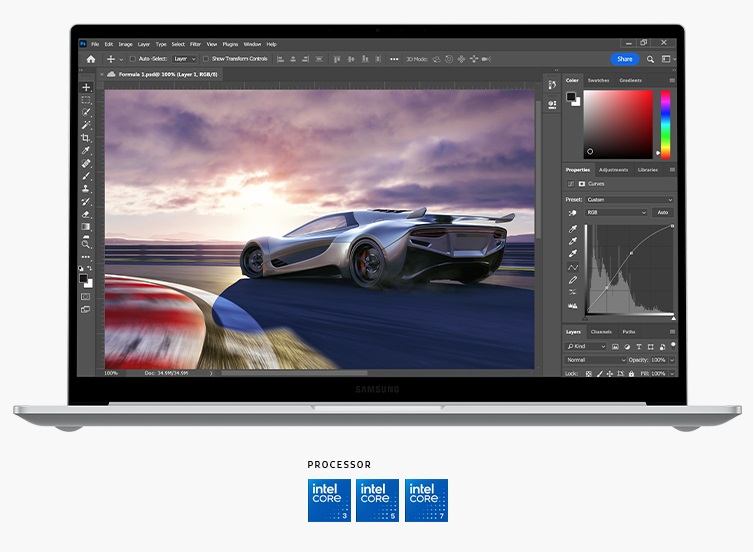Select the Lasso tool
The width and height of the screenshot is (753, 552).
pyautogui.click(x=86, y=112)
